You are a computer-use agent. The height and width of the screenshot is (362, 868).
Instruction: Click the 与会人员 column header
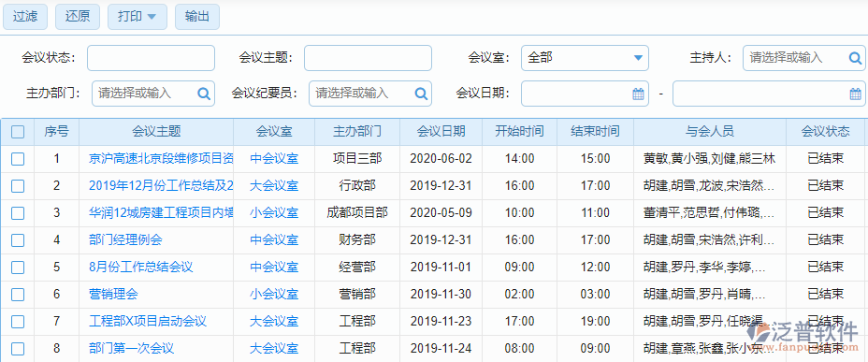(710, 132)
